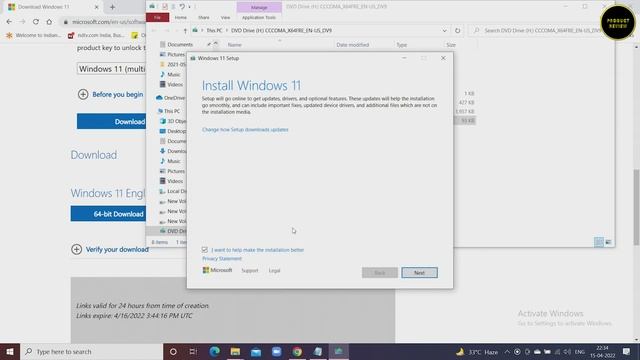Open the notification center icon
This screenshot has height=360, width=640.
[x=627, y=351]
